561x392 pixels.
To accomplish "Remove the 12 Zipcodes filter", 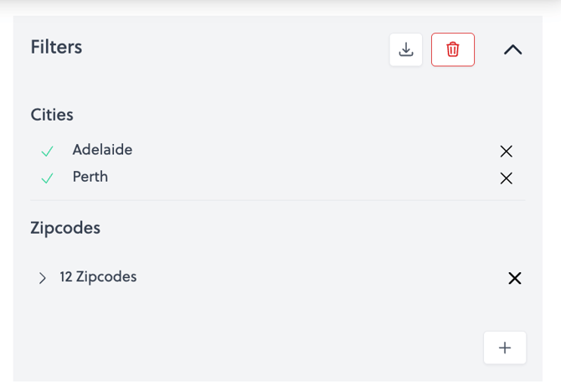I will pyautogui.click(x=515, y=278).
